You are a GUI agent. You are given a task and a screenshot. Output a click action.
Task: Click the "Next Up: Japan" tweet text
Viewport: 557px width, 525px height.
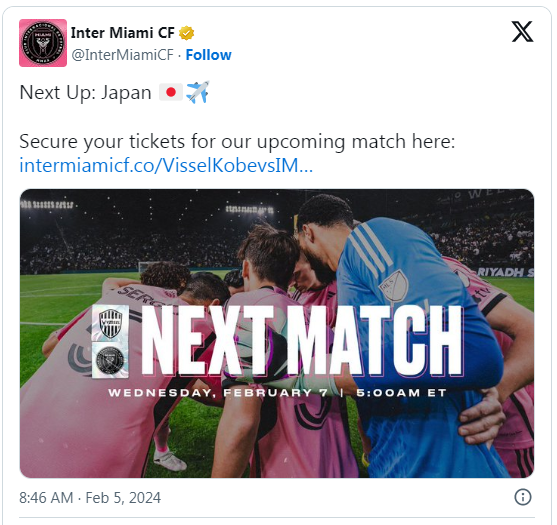point(86,93)
